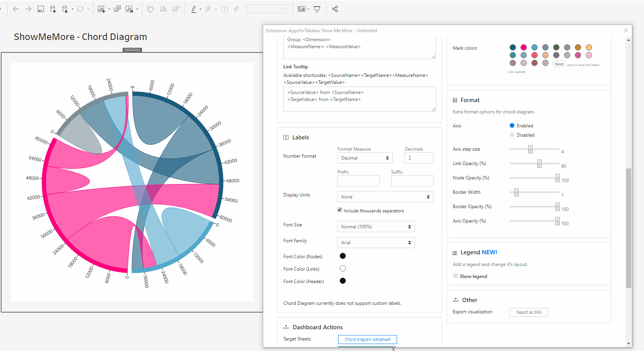Enable the Show legend checkbox
The width and height of the screenshot is (644, 351).
pyautogui.click(x=455, y=276)
